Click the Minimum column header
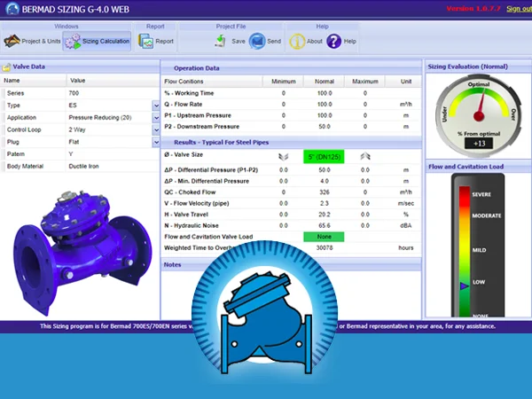 pyautogui.click(x=284, y=82)
